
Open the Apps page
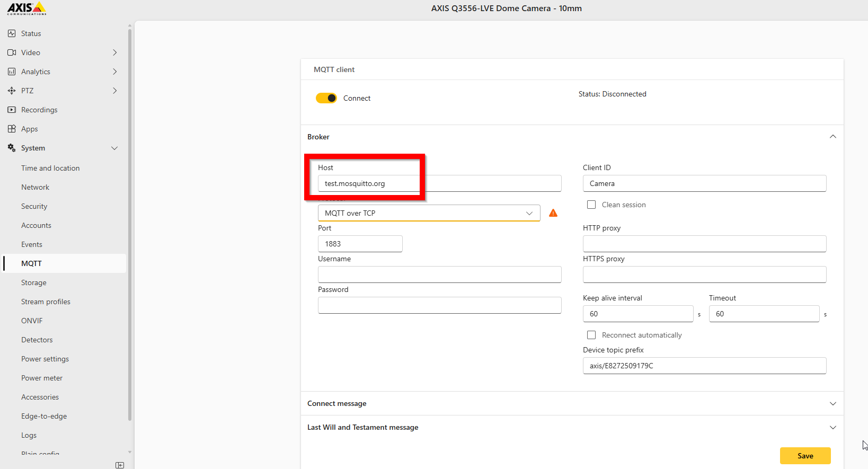[30, 129]
